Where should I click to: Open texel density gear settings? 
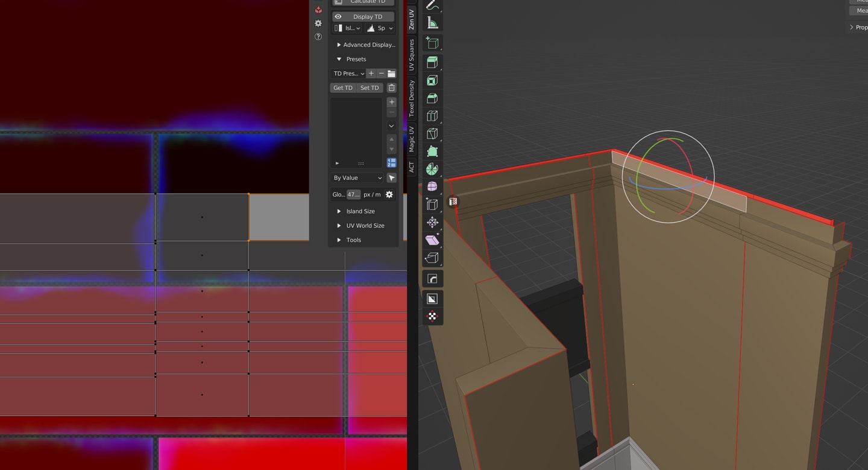coord(389,194)
